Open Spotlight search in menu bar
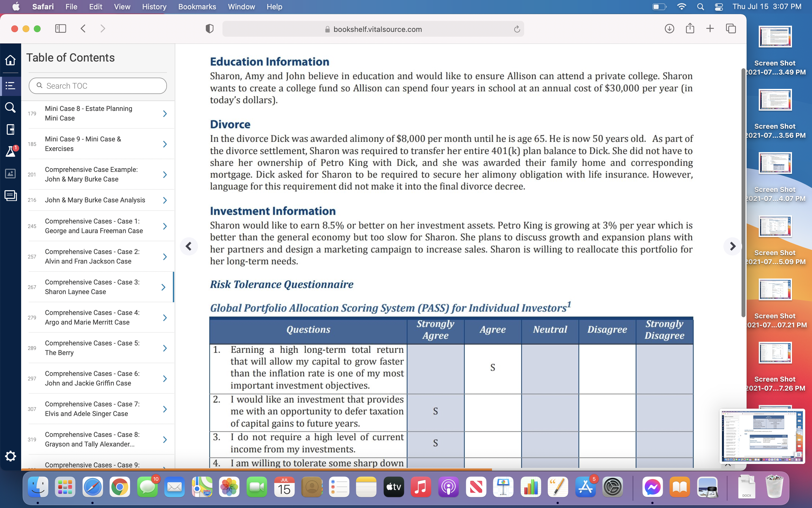812x508 pixels. point(700,7)
